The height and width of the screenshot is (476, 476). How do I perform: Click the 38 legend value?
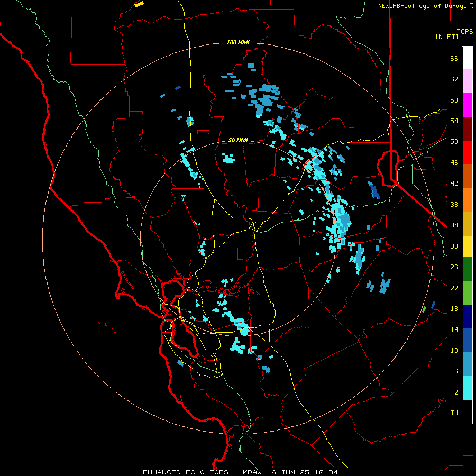454,204
